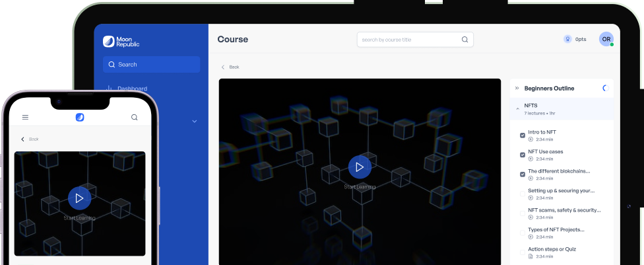Click the Moon Republic logo in sidebar
This screenshot has height=265, width=644.
121,42
